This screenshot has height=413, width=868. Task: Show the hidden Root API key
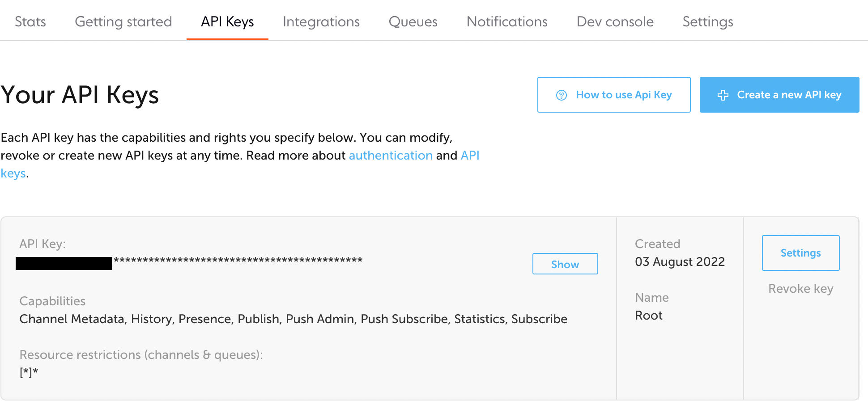565,264
